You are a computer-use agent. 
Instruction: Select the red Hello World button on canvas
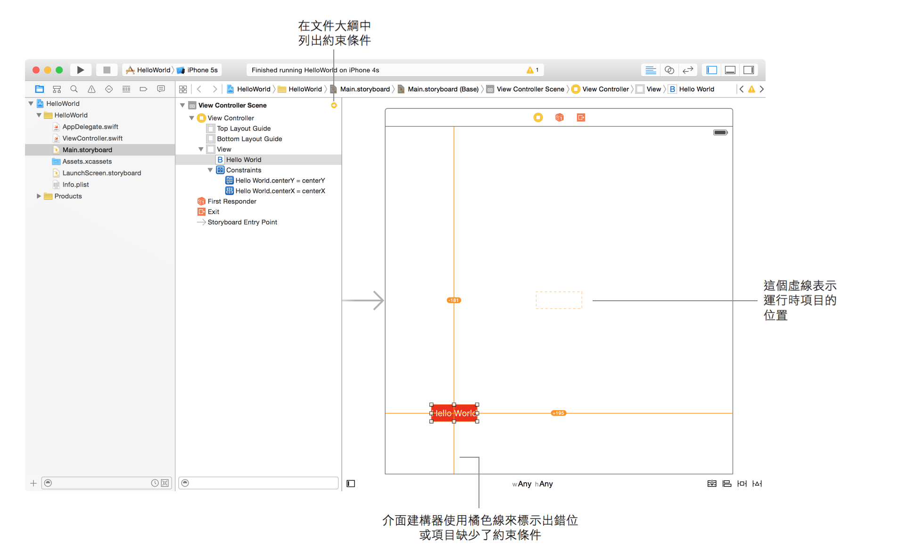click(454, 413)
